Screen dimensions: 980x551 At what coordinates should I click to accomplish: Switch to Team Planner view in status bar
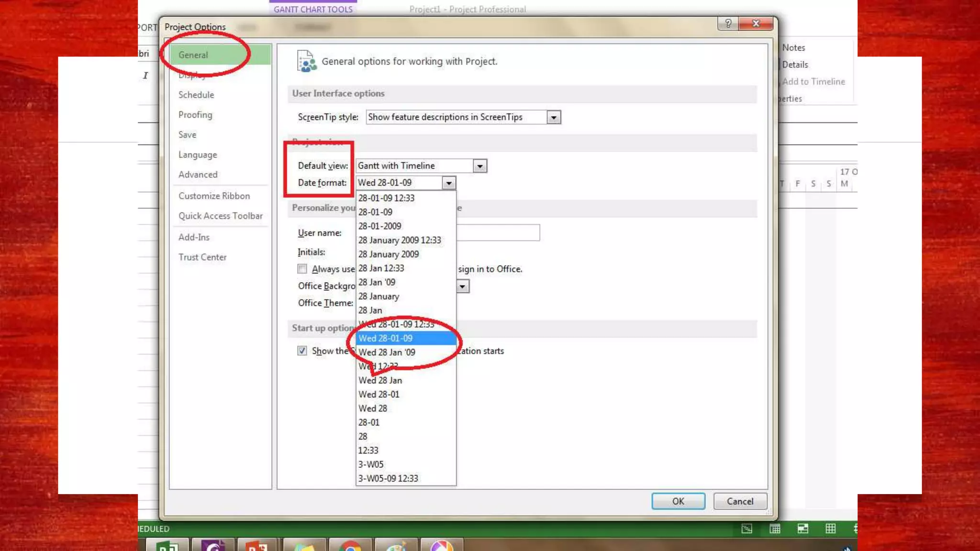pyautogui.click(x=803, y=529)
